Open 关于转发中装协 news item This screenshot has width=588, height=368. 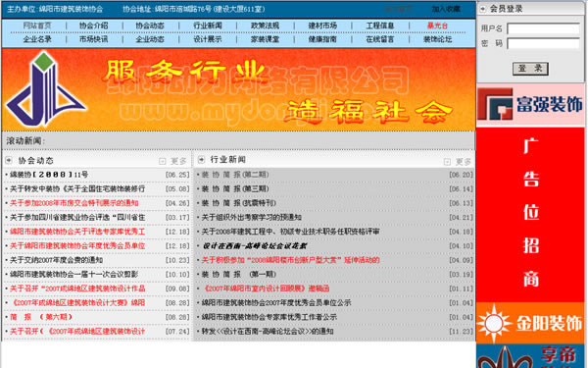77,188
